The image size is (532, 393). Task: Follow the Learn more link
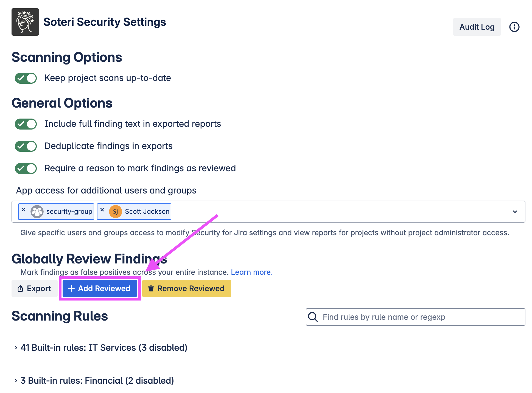[x=252, y=272]
